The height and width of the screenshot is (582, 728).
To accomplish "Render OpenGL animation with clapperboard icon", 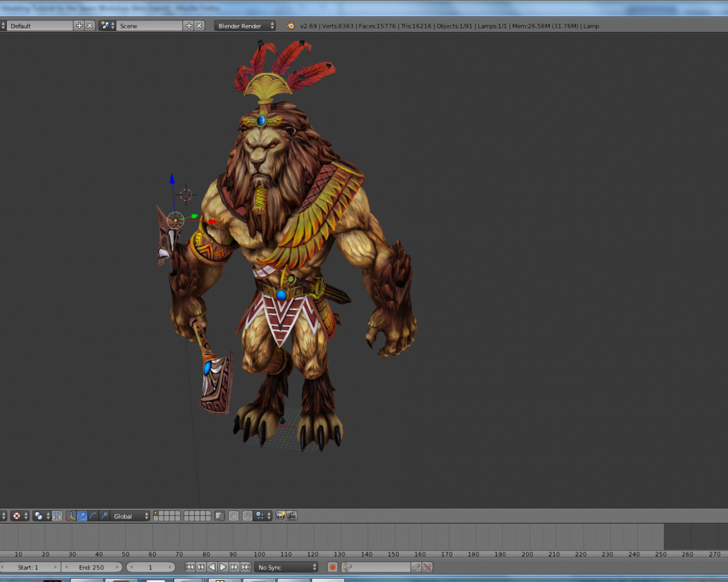I will click(291, 516).
